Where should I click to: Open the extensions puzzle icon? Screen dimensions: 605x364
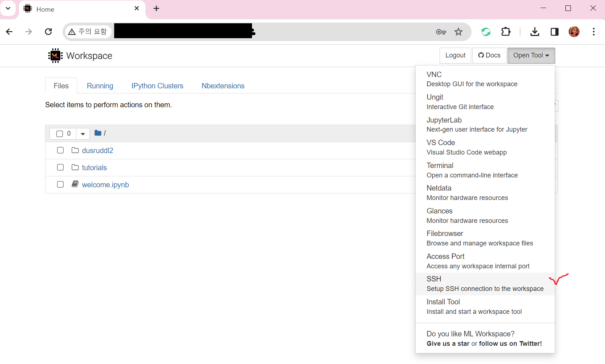506,32
